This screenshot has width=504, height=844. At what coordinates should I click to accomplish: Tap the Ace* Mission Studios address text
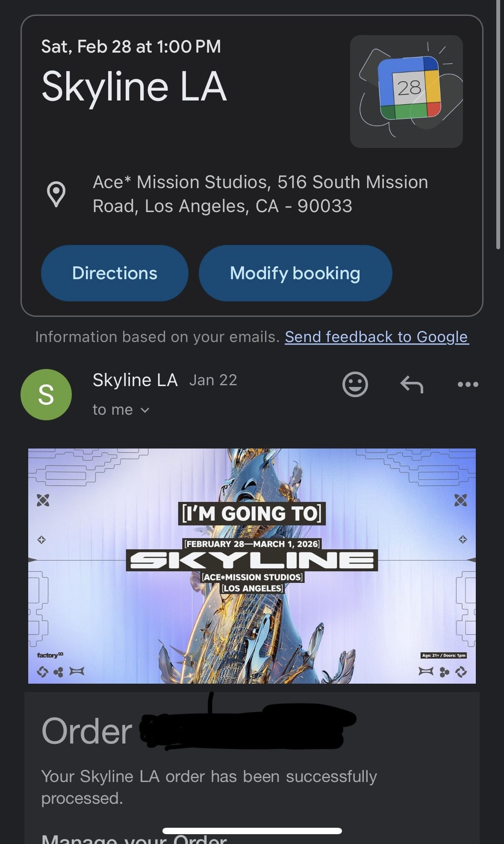(x=260, y=194)
